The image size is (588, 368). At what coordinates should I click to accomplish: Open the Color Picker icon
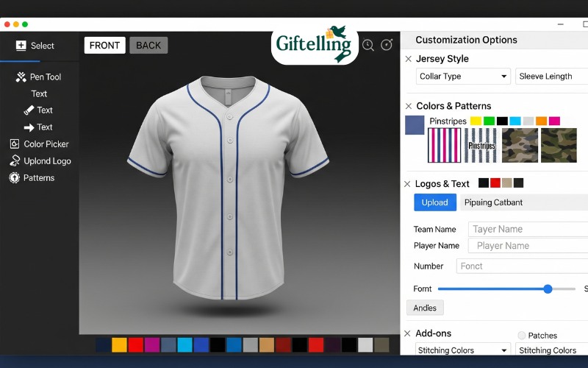click(x=15, y=144)
